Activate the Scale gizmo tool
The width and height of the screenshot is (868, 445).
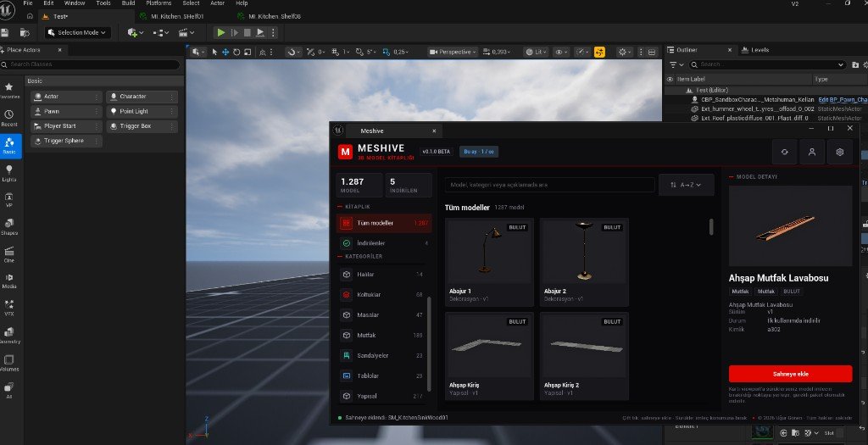(248, 52)
